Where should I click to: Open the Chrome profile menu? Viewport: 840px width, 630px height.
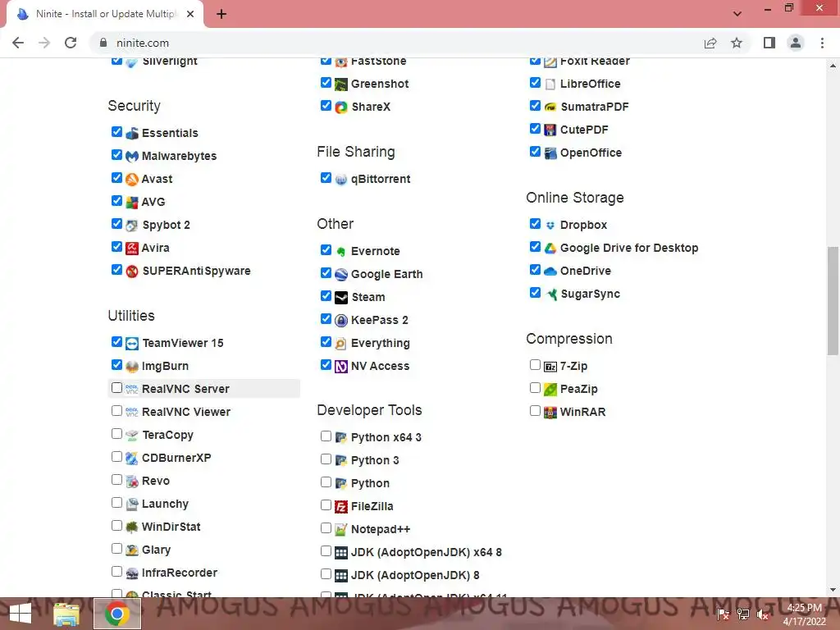tap(796, 43)
